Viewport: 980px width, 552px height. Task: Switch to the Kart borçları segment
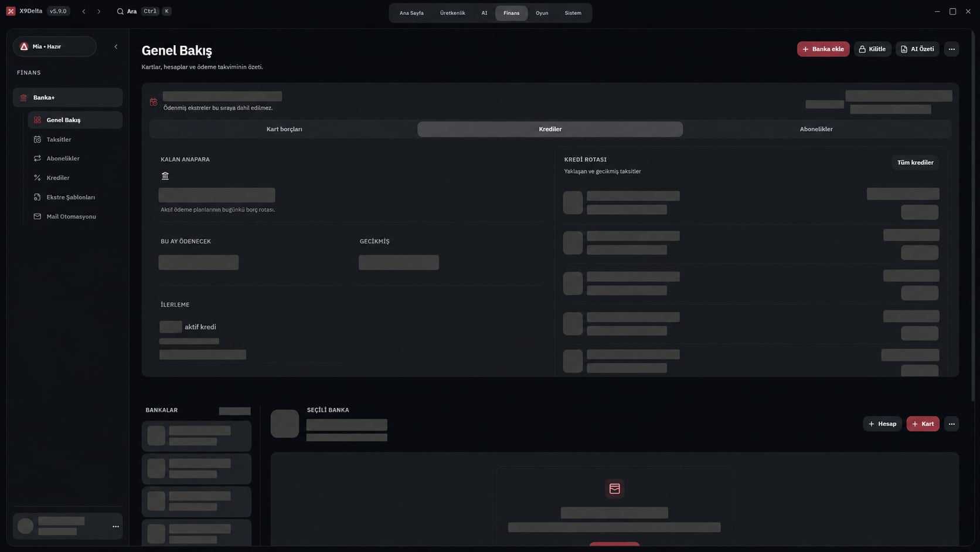click(x=284, y=129)
